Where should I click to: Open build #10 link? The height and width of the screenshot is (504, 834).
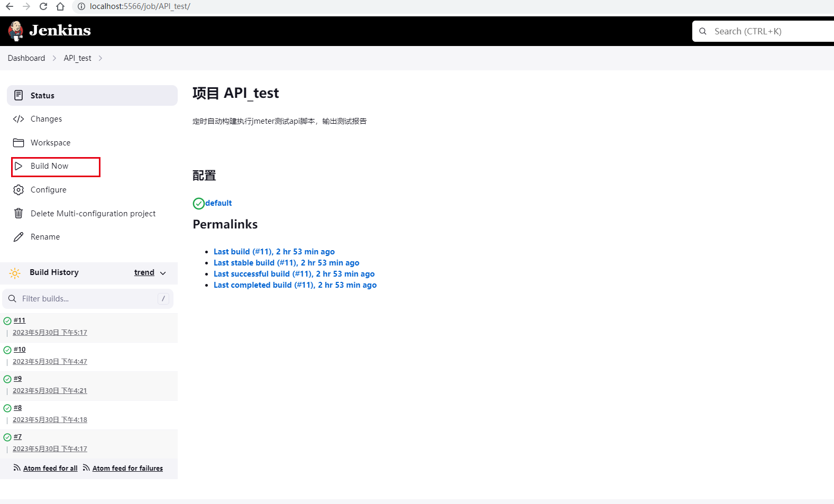point(20,350)
